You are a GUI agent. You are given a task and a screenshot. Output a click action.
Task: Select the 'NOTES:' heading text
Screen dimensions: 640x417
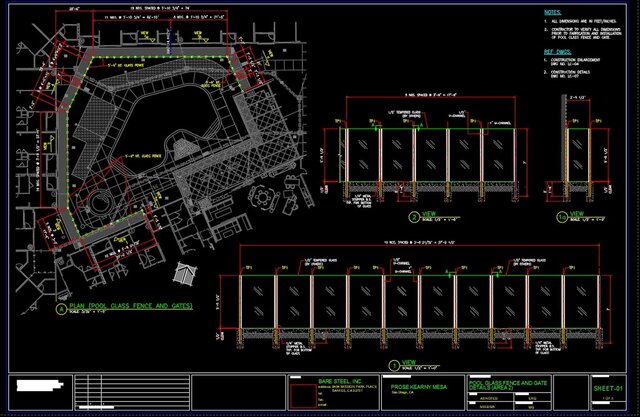552,14
